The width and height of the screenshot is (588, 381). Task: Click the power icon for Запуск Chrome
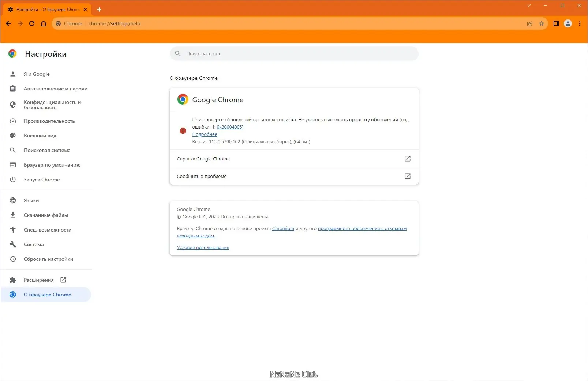click(13, 180)
